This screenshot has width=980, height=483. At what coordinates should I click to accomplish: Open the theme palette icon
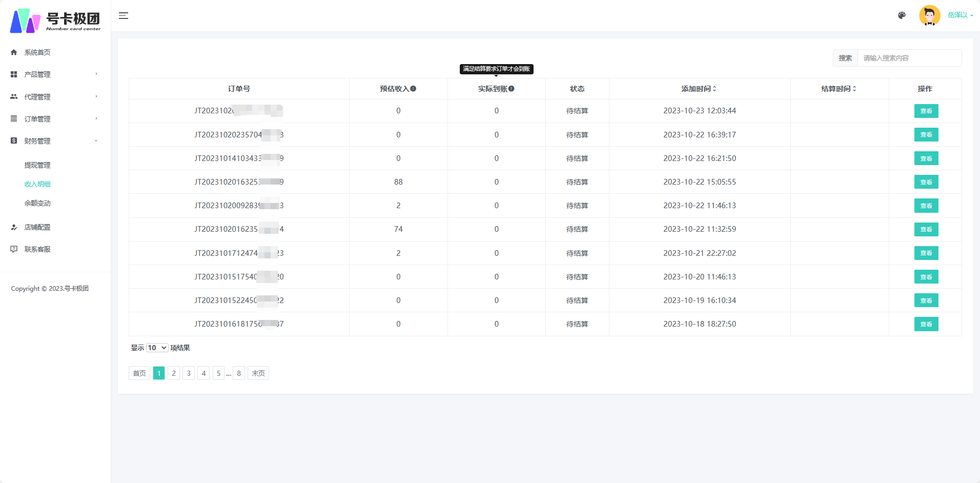click(x=902, y=15)
